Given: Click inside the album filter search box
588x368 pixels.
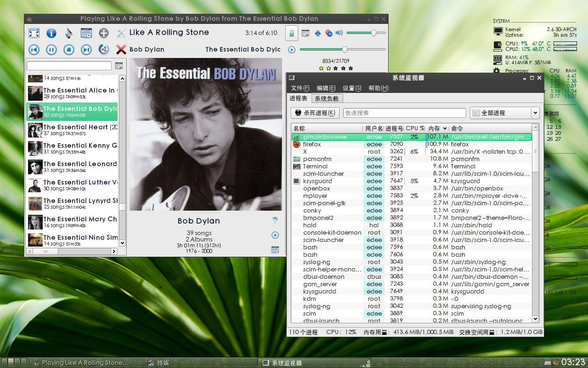Looking at the screenshot, I should [69, 66].
